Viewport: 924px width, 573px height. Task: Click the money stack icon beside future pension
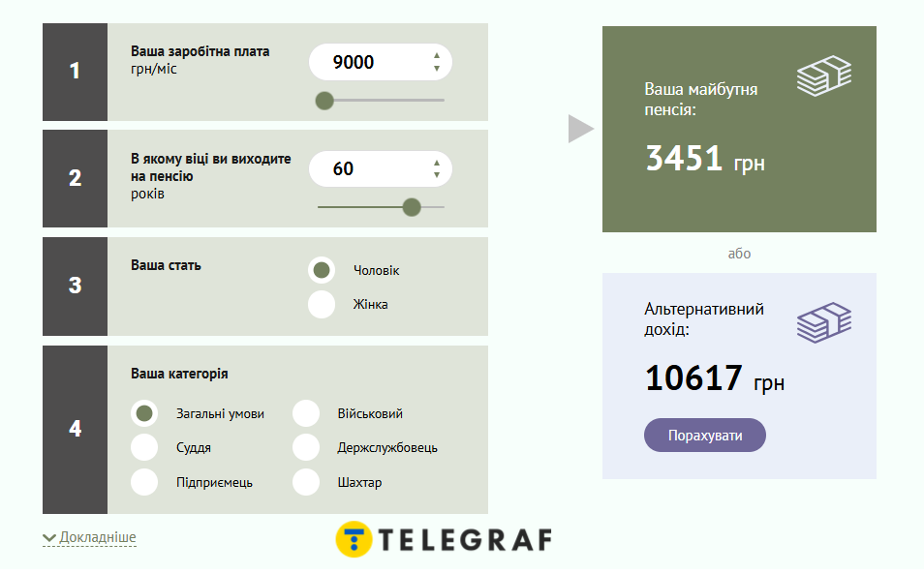[823, 76]
